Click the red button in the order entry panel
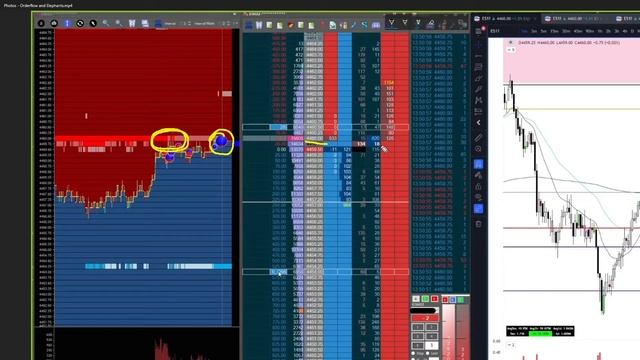 (434, 299)
